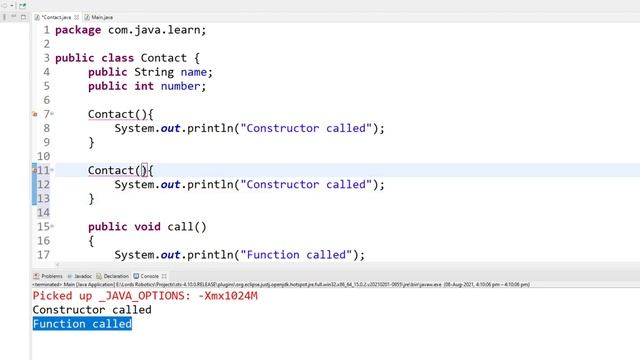Click the println statement on line 12
The height and width of the screenshot is (360, 640).
249,184
